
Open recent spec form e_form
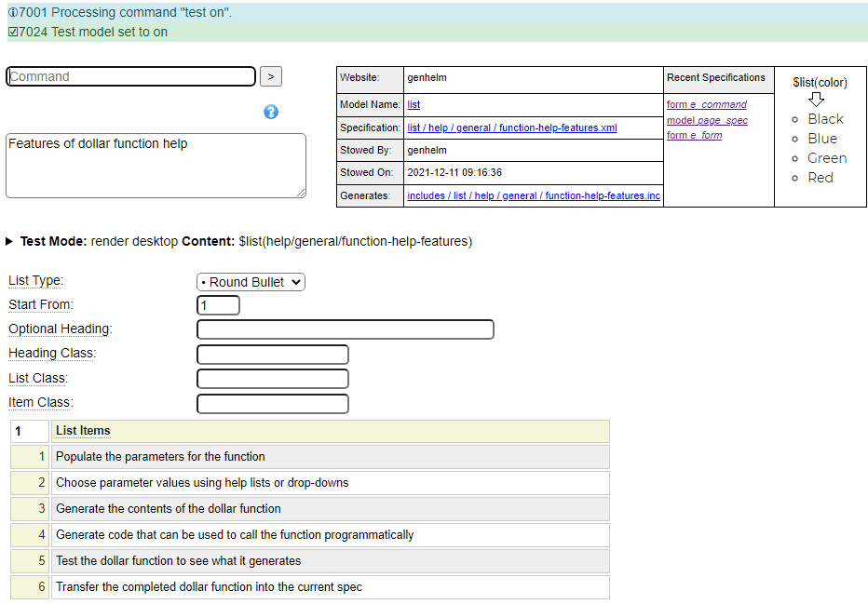coord(694,136)
